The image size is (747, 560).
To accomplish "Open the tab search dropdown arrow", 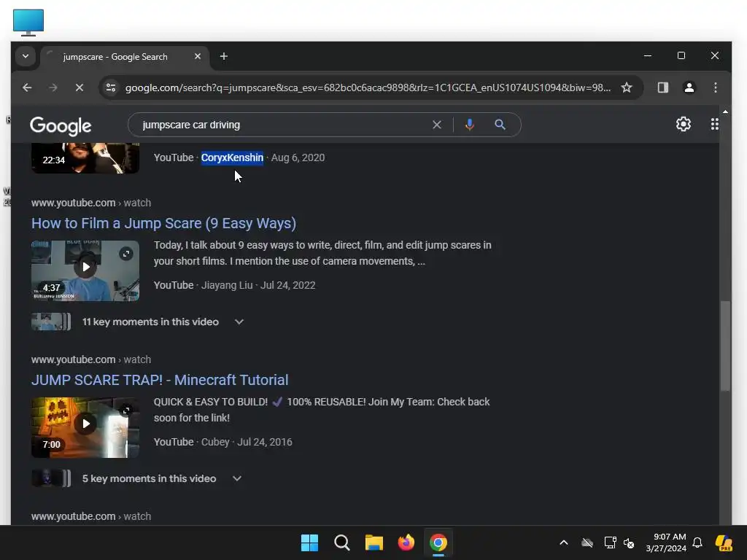I will click(26, 56).
